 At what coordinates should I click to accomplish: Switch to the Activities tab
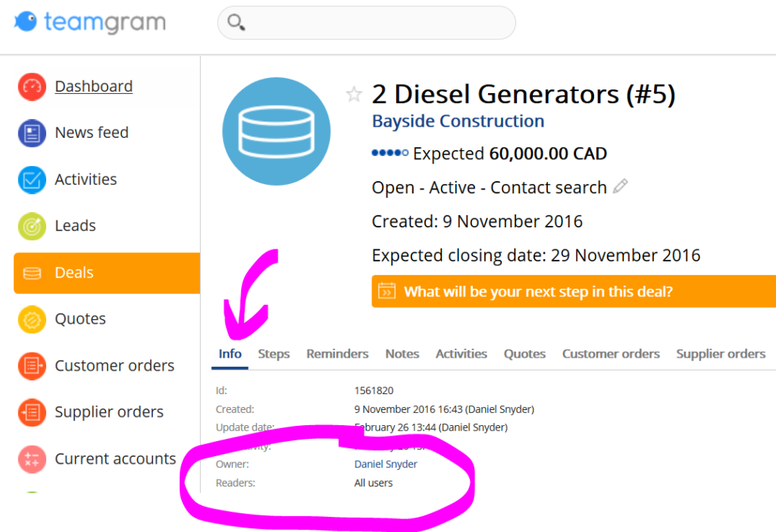click(462, 354)
